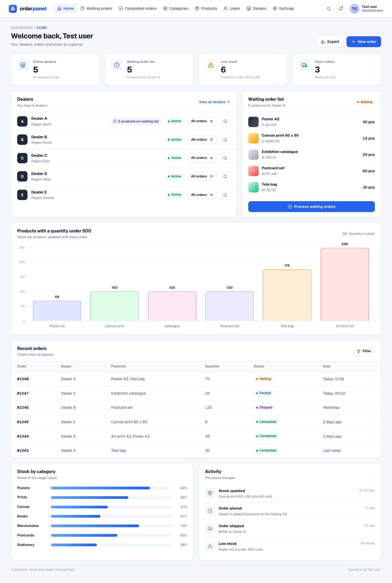
Task: Open search from the top bar
Action: (x=329, y=9)
